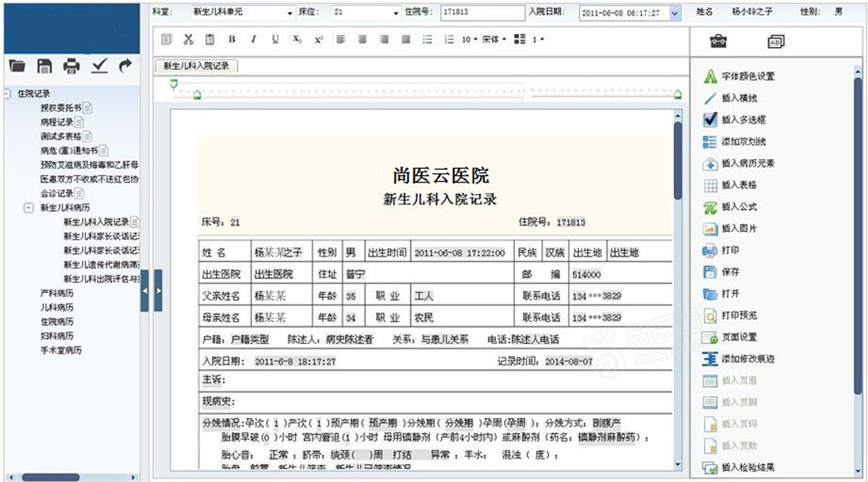The height and width of the screenshot is (482, 868).
Task: Open 科室 新生儿科单元 dropdown
Action: click(x=290, y=12)
